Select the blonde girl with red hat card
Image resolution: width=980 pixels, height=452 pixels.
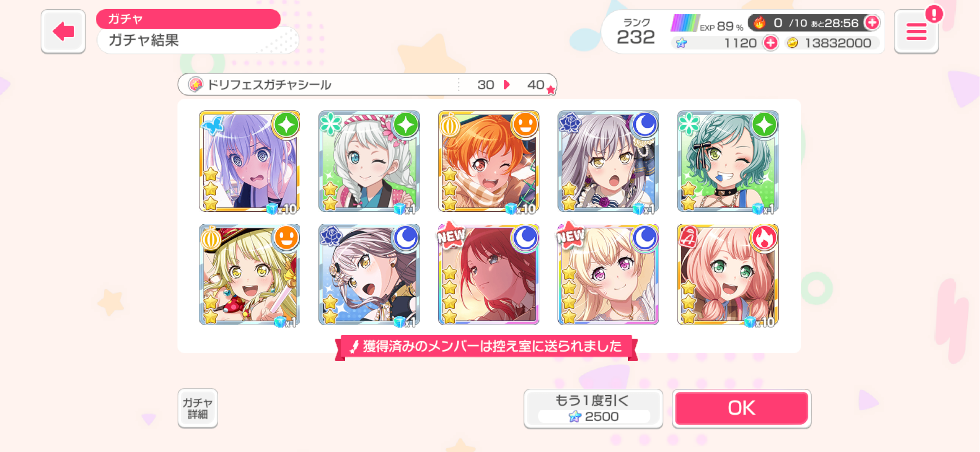pos(250,275)
